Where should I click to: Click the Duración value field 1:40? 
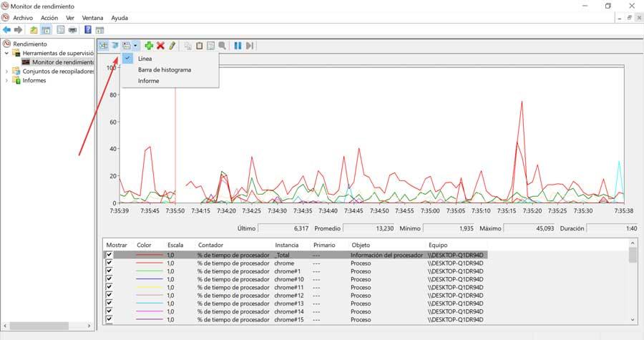coord(613,228)
